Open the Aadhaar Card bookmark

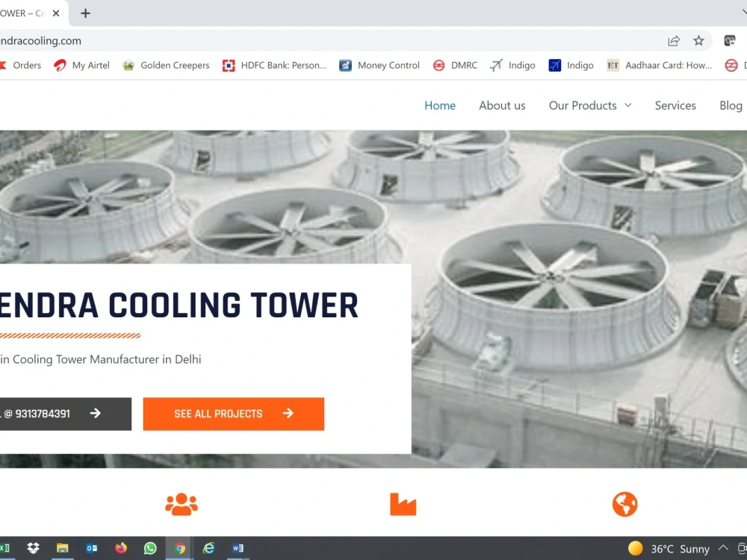tap(660, 65)
